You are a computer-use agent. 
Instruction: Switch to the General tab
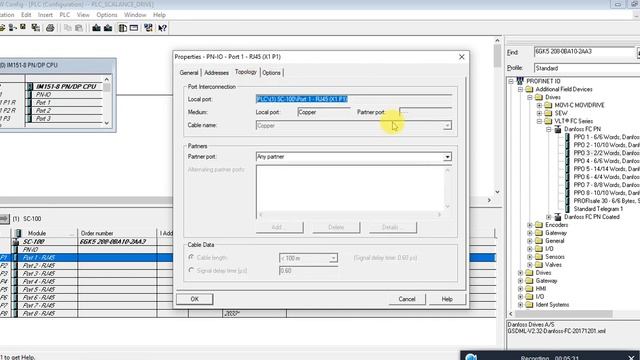coord(189,73)
